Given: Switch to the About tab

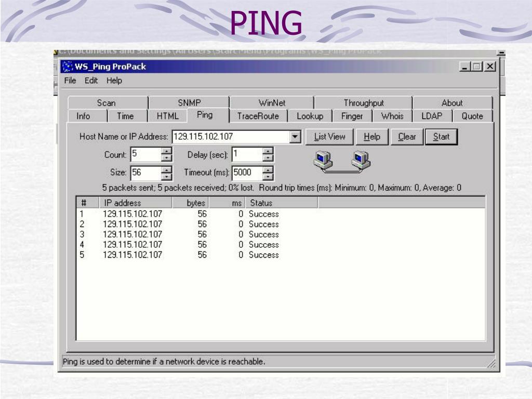Looking at the screenshot, I should coord(452,103).
